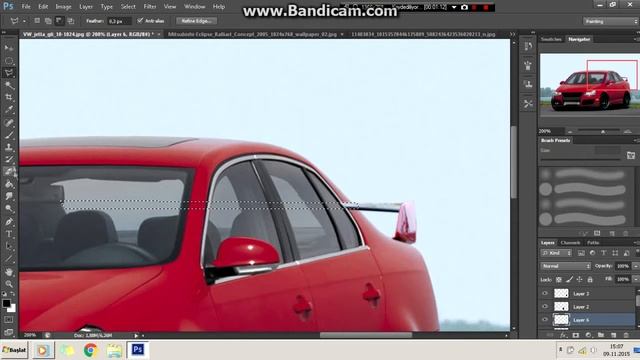This screenshot has width=640, height=360.
Task: Select the Polygonal Lasso tool
Action: pos(9,73)
